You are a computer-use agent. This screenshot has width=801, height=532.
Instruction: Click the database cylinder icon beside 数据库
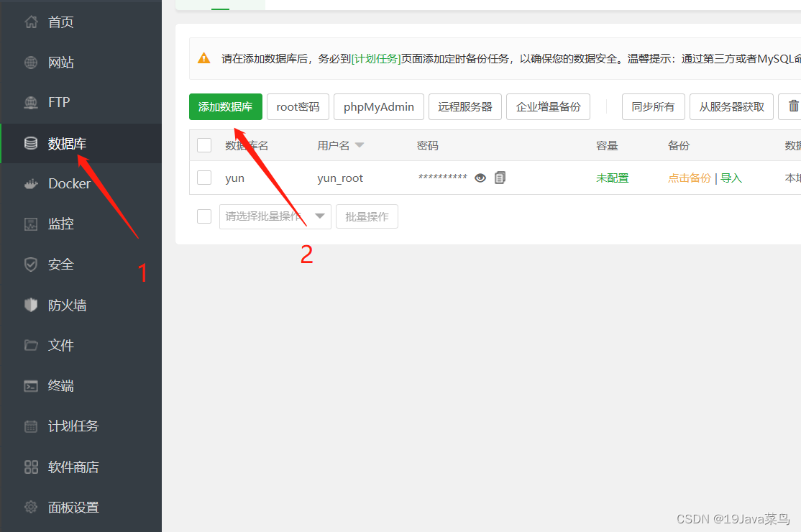point(31,144)
